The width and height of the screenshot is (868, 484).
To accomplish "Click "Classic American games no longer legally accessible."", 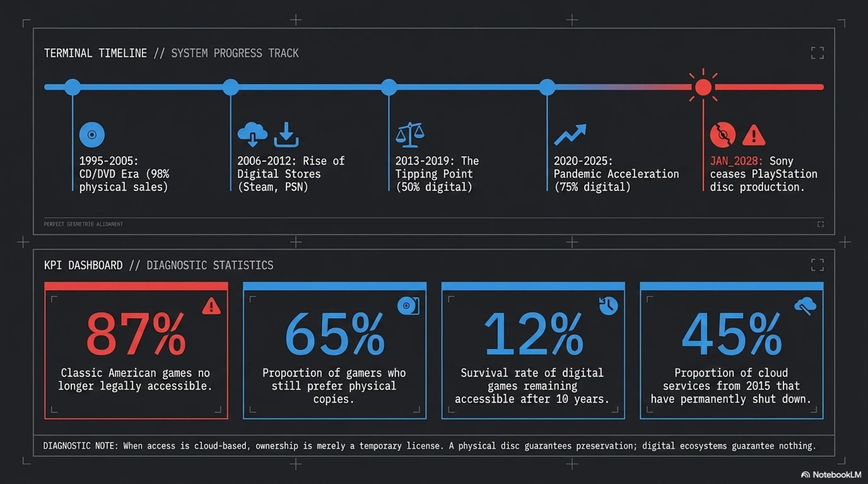I will click(x=135, y=379).
